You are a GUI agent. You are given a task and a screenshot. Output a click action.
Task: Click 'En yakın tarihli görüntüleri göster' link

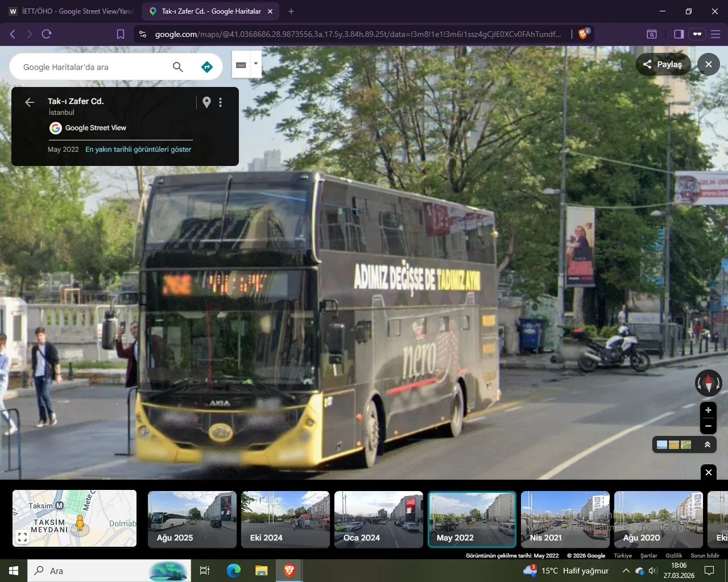point(138,149)
